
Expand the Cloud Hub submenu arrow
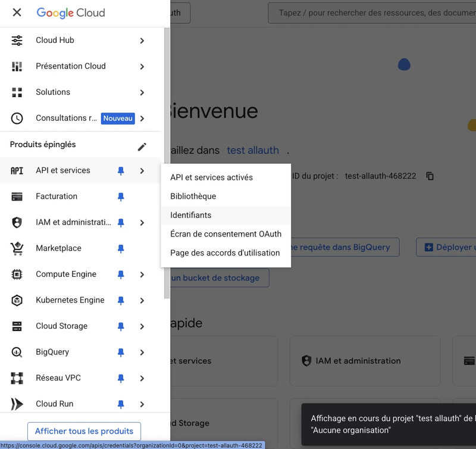pos(142,40)
